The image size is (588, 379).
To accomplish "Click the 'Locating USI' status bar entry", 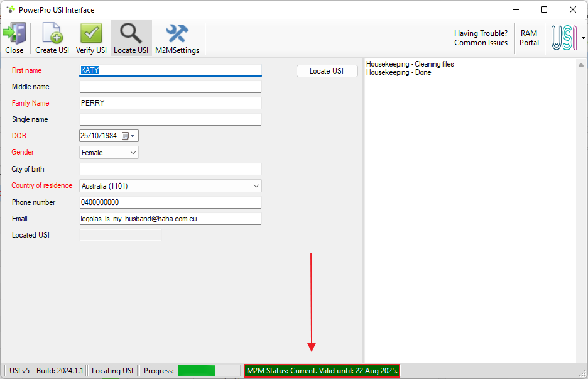I will 112,371.
